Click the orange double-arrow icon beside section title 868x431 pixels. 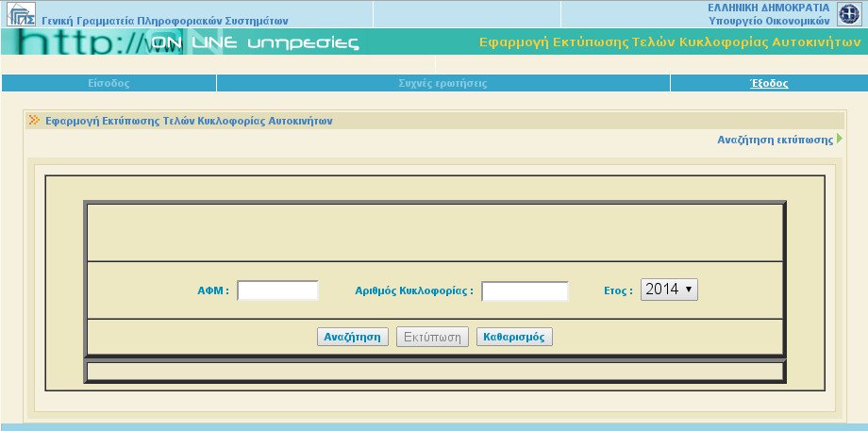pos(34,121)
